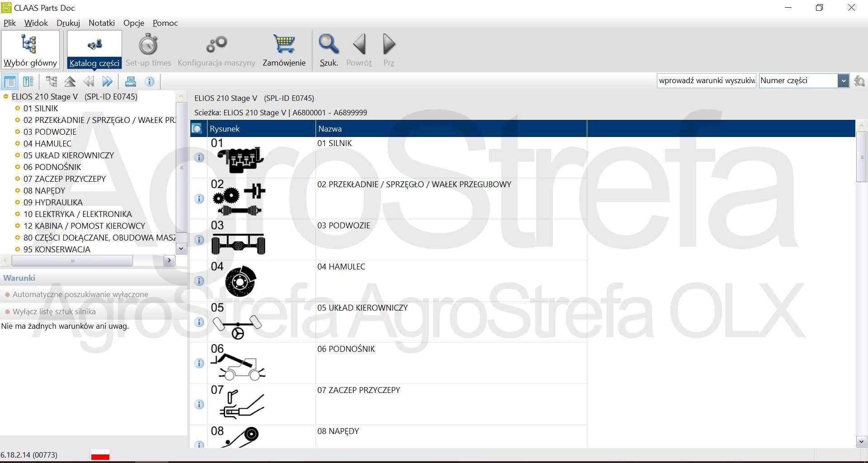The image size is (868, 463).
Task: Click info icon for row 06 PODNOŚNIK
Action: coord(199,363)
